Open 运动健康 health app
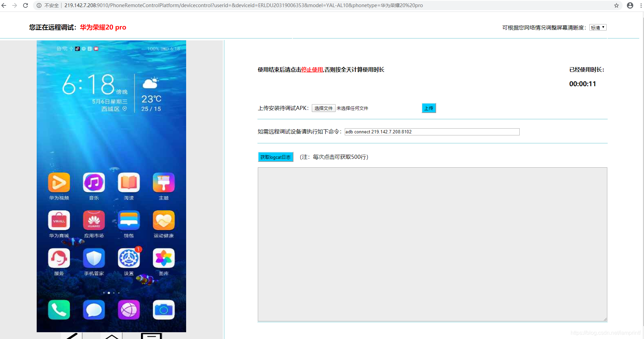 pos(163,220)
